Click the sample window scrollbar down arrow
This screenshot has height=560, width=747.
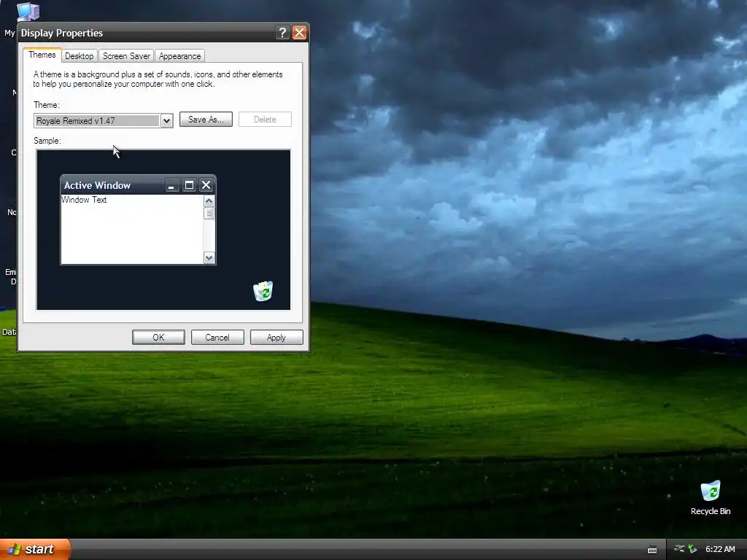pos(209,258)
